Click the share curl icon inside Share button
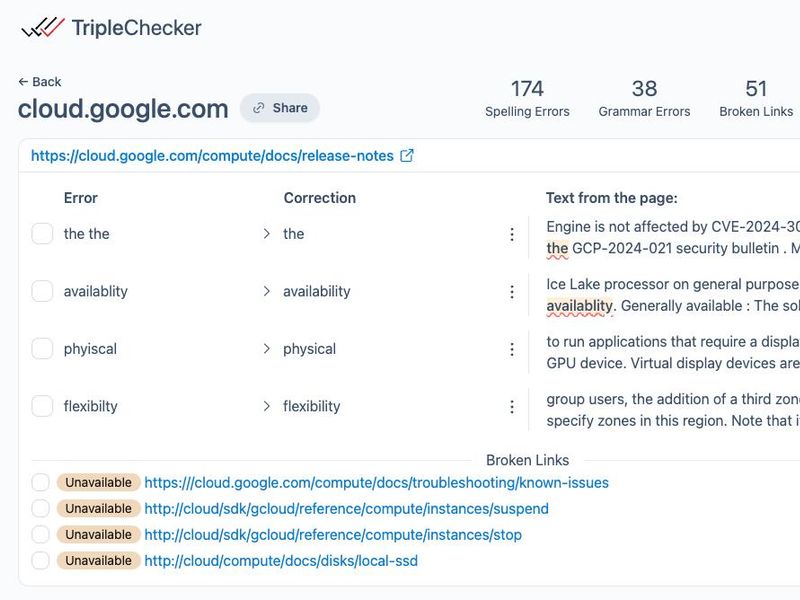This screenshot has height=600, width=800. pos(260,108)
